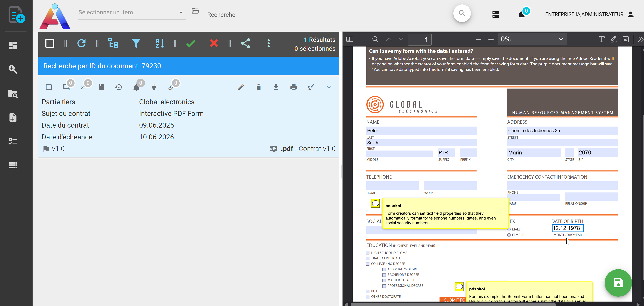Click the green validate checkmark
644x306 pixels.
coord(191,43)
